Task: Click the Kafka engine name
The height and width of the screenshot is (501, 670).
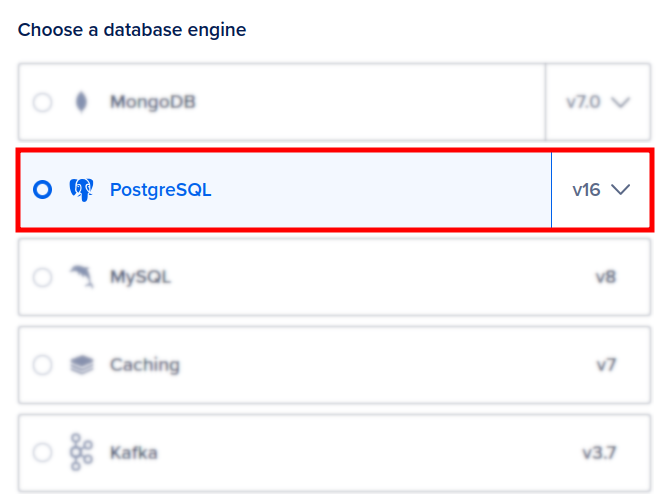Action: pyautogui.click(x=133, y=453)
